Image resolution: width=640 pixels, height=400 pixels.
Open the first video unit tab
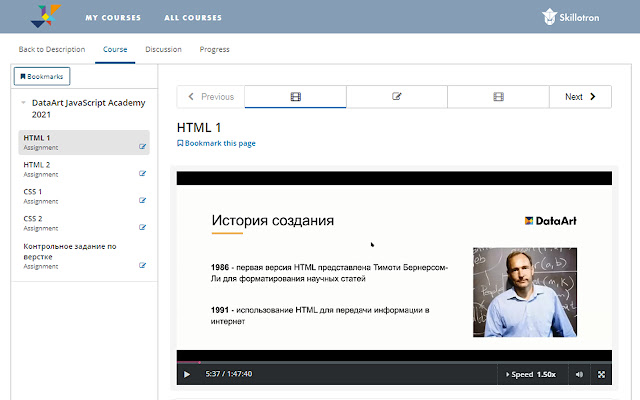(x=295, y=97)
